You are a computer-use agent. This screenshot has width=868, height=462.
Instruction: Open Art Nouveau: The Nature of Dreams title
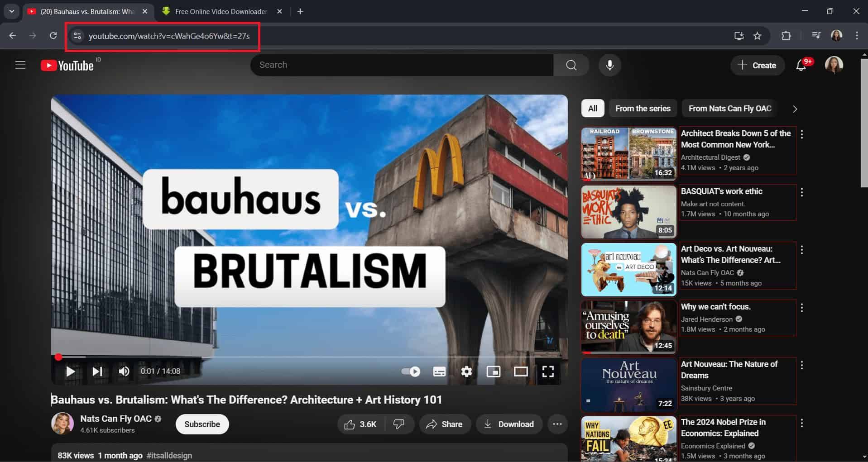click(729, 370)
